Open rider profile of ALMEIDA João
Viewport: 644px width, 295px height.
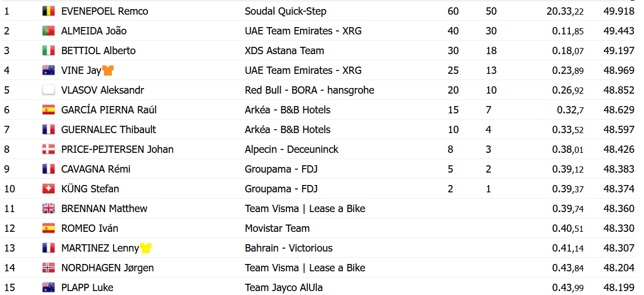94,31
